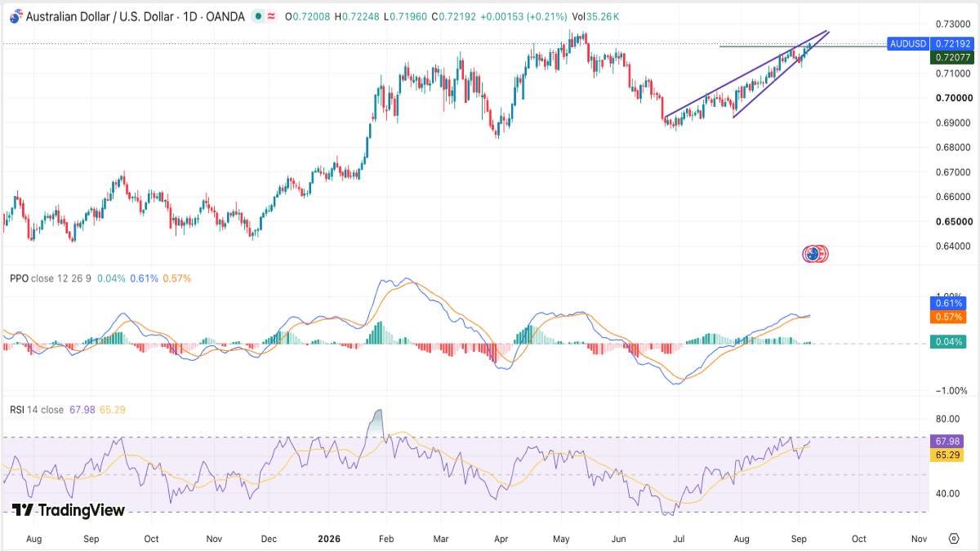
Task: Click PPO histogram value 0.04% in legend
Action: click(111, 278)
